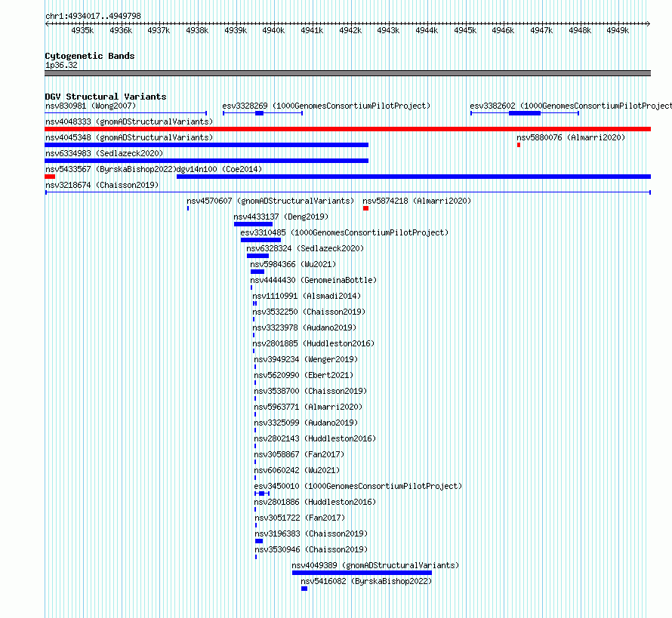Image resolution: width=672 pixels, height=618 pixels.
Task: Click nsv4049389 (gnomADStructuralVariants) label
Action: pos(375,565)
